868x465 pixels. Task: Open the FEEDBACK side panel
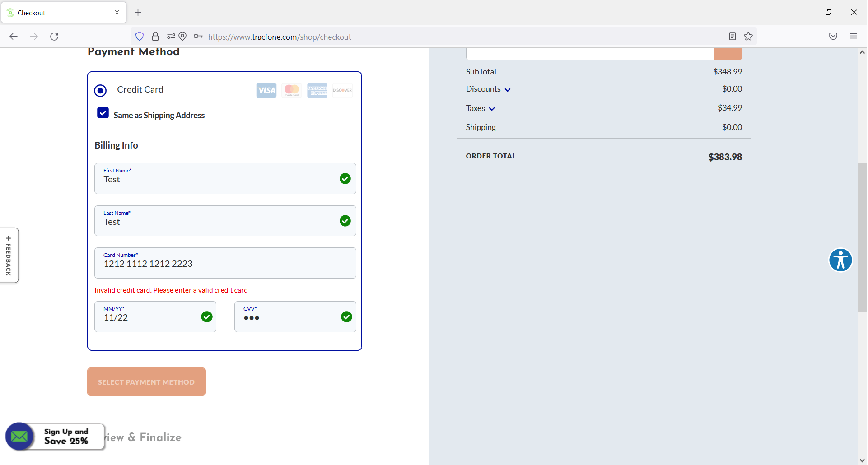pyautogui.click(x=9, y=255)
